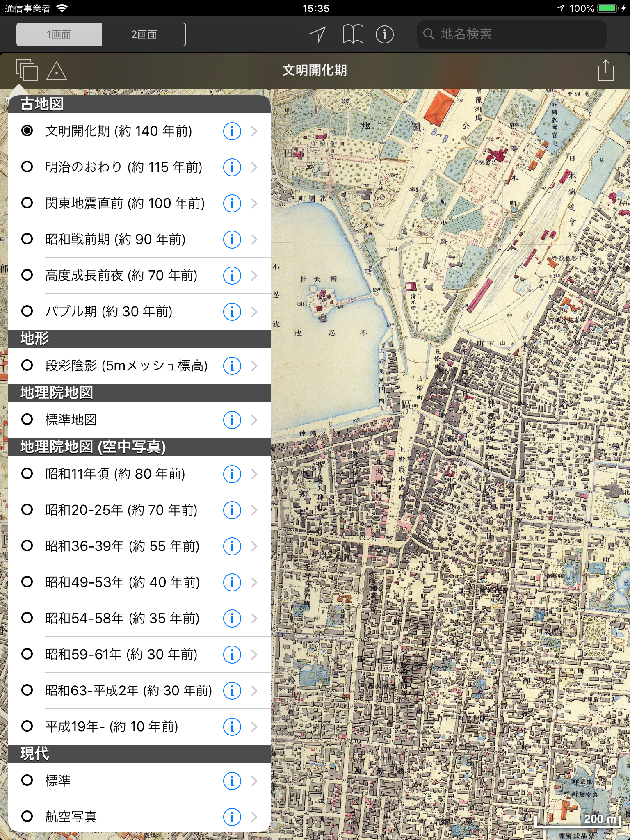Select 航空写真 radio button
The height and width of the screenshot is (840, 630).
(x=27, y=817)
